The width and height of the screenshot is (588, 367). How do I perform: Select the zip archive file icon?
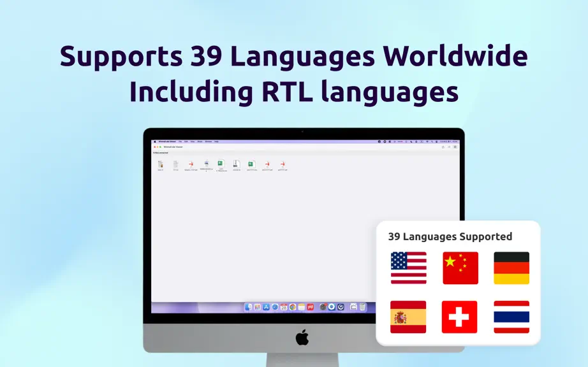(237, 164)
